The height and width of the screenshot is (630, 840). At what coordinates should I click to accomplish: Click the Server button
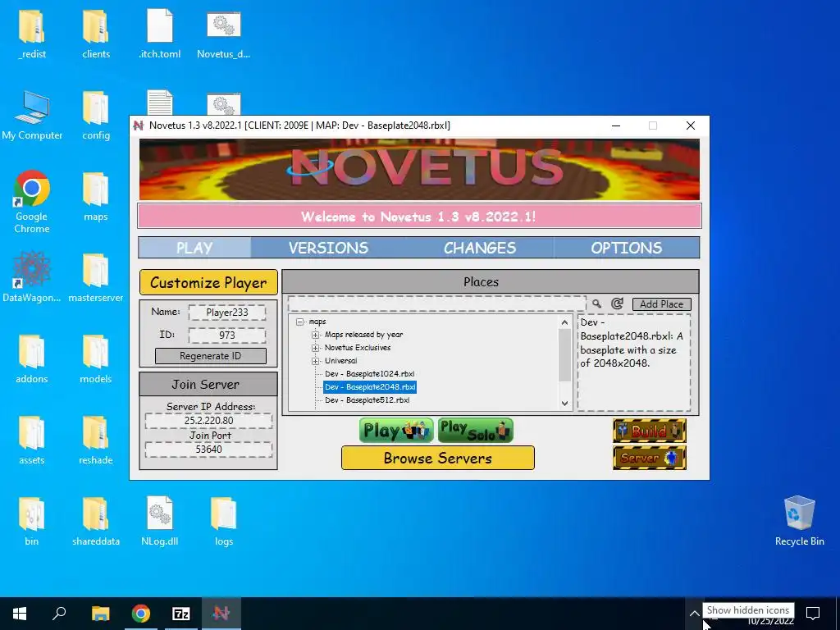click(650, 458)
